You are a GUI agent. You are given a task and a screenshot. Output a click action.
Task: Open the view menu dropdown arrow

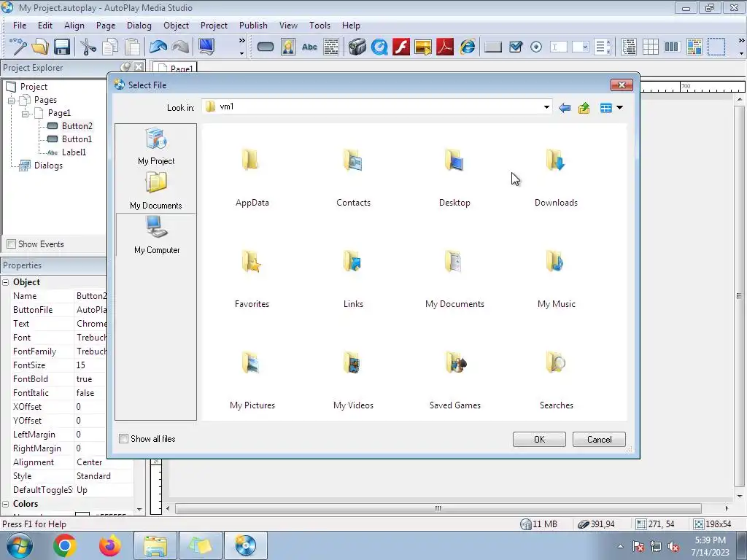pos(620,108)
